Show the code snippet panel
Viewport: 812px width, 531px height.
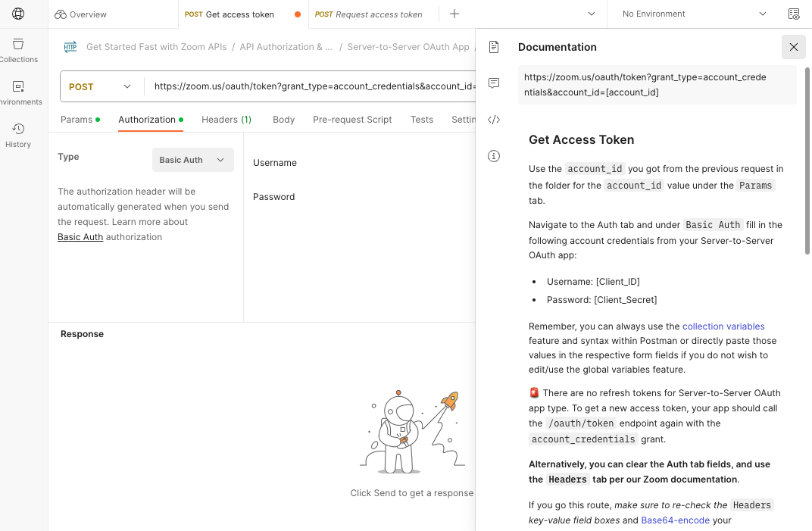click(494, 119)
